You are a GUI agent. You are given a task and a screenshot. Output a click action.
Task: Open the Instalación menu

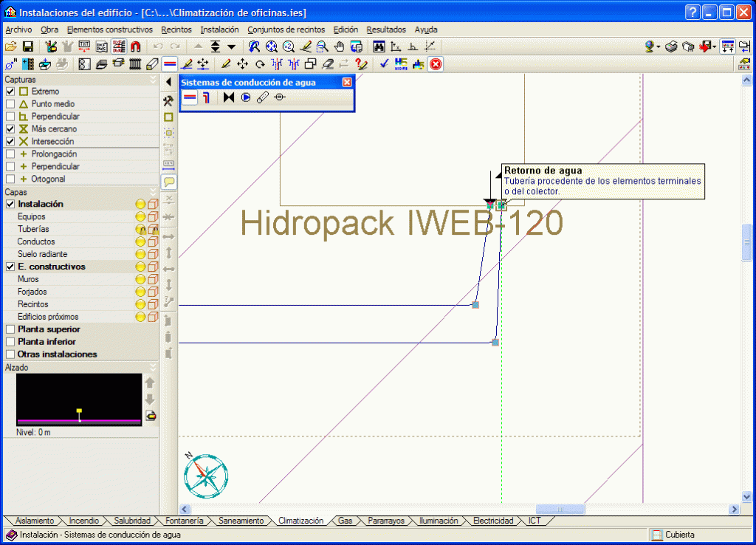tap(219, 30)
